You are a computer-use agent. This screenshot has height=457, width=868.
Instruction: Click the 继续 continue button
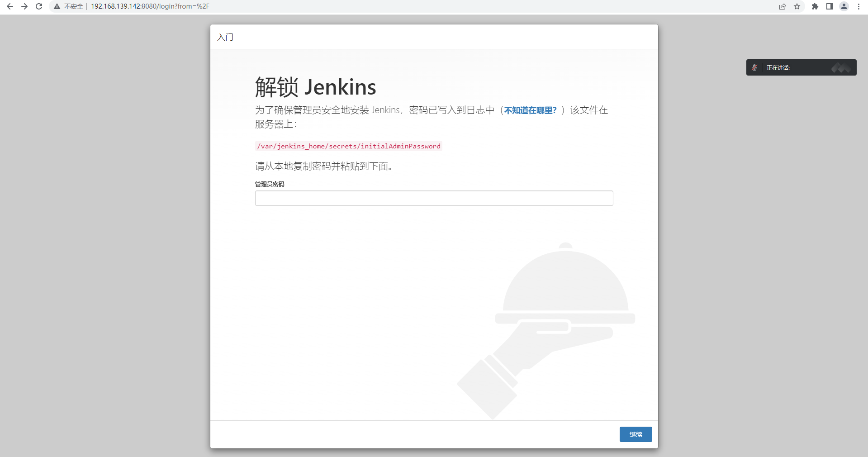tap(636, 434)
